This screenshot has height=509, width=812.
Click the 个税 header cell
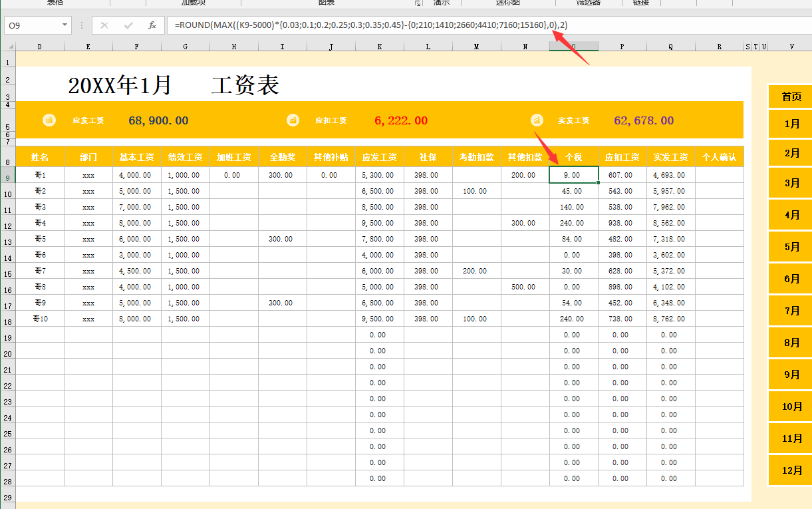click(x=574, y=157)
